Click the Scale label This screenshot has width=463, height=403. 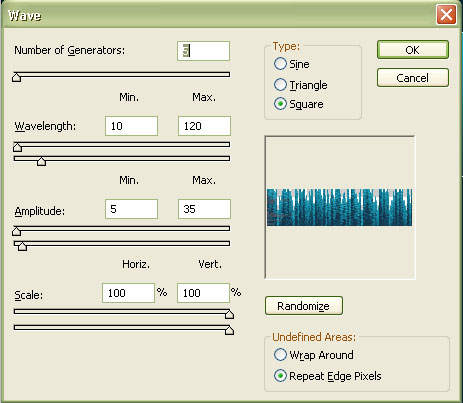tap(29, 295)
